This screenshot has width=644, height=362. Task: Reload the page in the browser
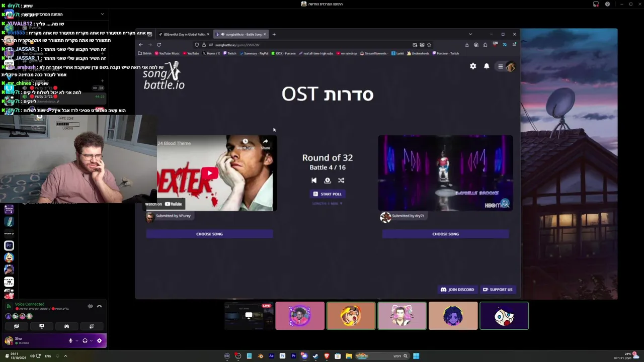coord(159,45)
